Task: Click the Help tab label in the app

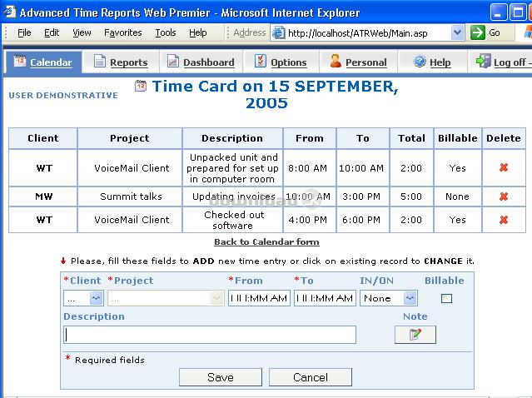Action: [440, 62]
